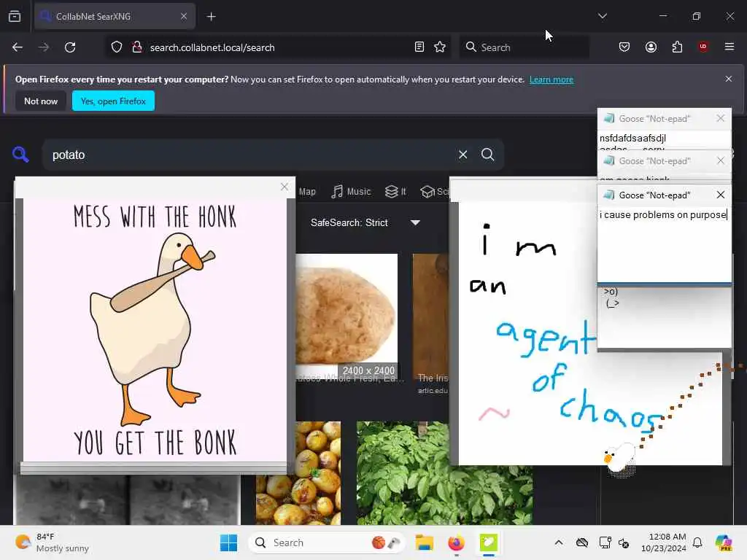Open the 2400 x 2400 potato image

coord(347,316)
